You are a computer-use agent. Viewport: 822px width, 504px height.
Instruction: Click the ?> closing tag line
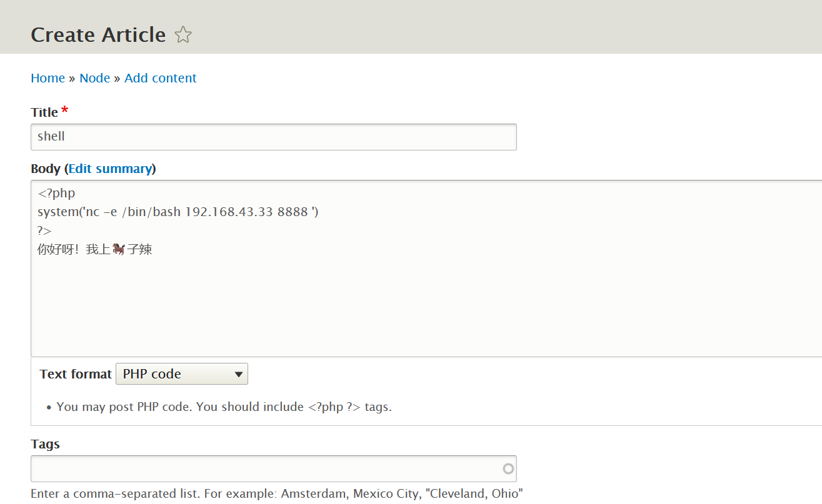click(x=44, y=230)
